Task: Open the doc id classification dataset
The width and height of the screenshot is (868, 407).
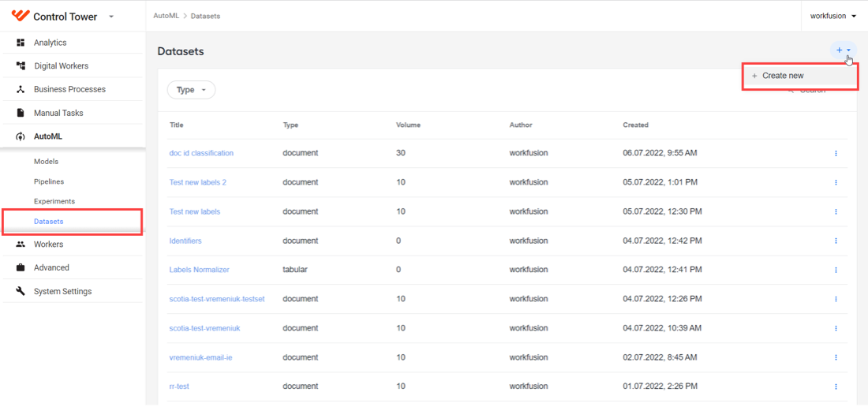Action: point(201,153)
